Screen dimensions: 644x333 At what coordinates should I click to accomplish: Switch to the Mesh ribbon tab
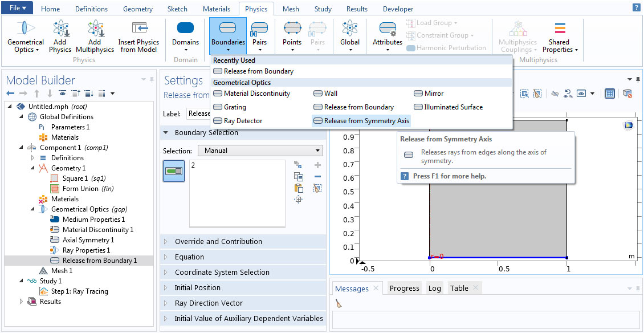291,9
